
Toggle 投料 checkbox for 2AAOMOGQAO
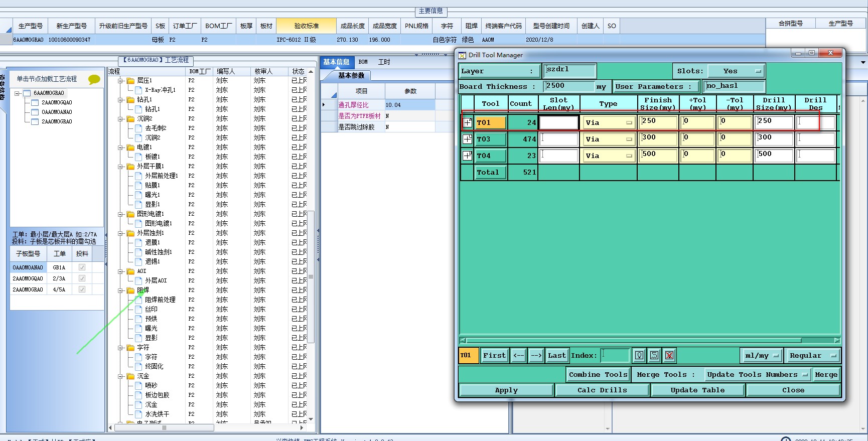[82, 278]
